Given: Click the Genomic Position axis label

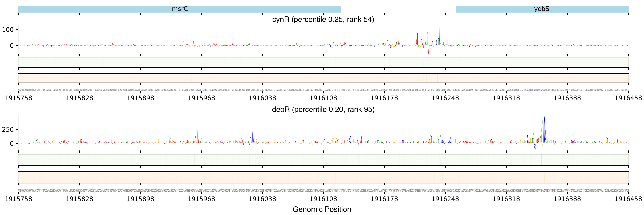Looking at the screenshot, I should [322, 209].
